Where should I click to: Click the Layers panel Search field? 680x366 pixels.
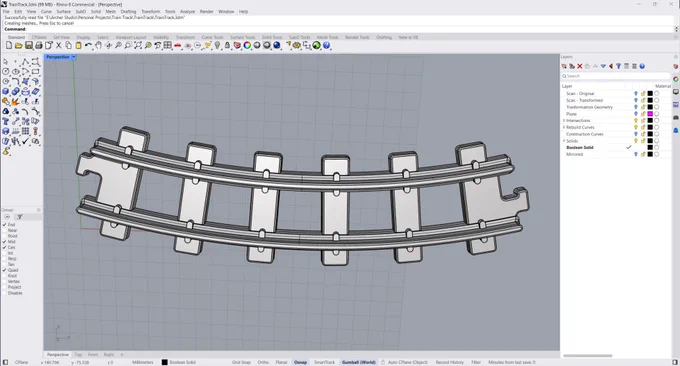[616, 76]
